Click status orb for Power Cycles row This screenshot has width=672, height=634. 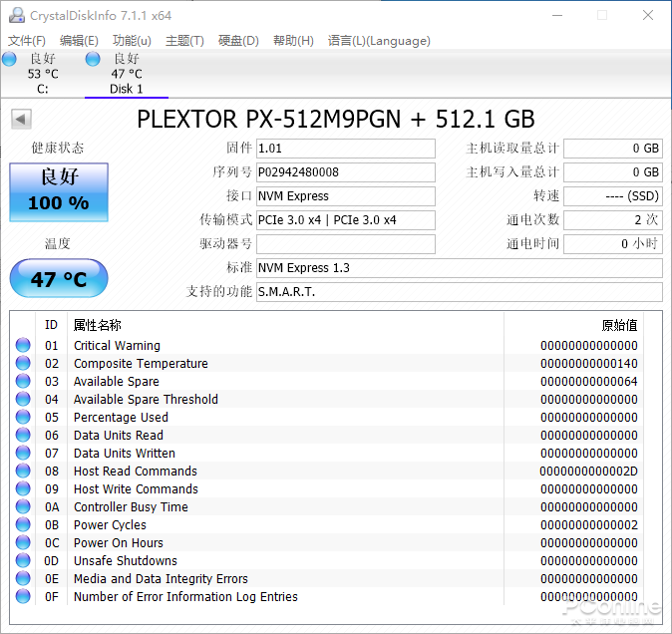pos(23,525)
